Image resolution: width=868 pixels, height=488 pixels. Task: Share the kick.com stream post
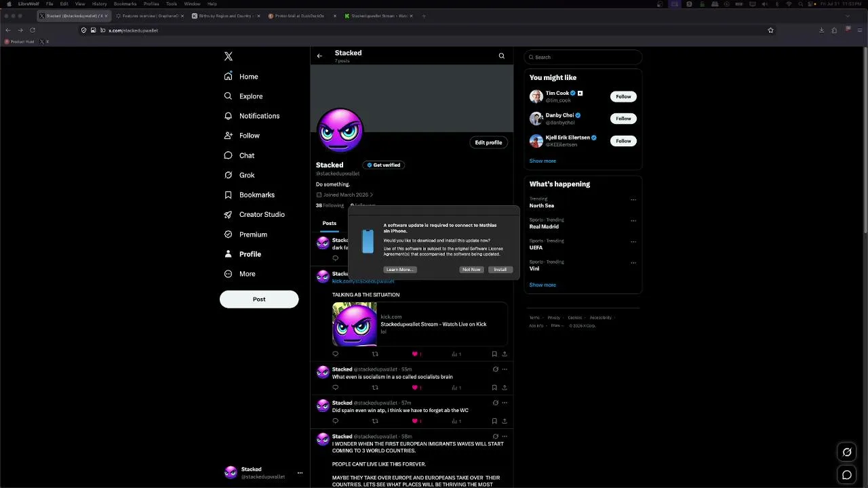pos(504,354)
